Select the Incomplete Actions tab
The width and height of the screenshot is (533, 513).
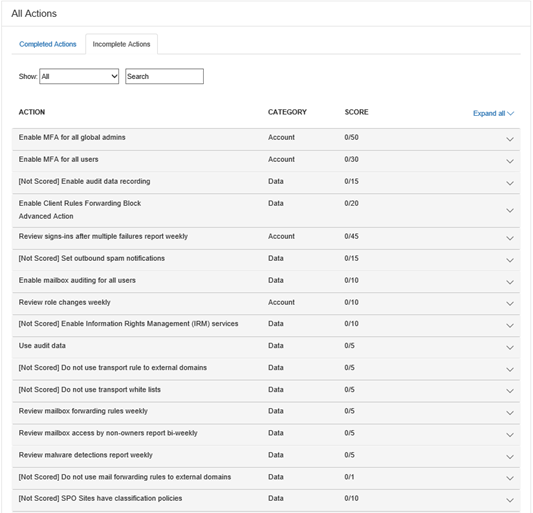[x=121, y=44]
